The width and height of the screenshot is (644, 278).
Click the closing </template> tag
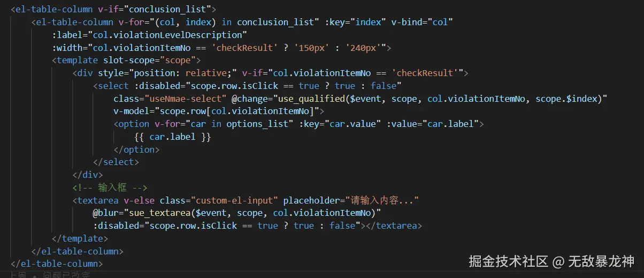tap(80, 238)
